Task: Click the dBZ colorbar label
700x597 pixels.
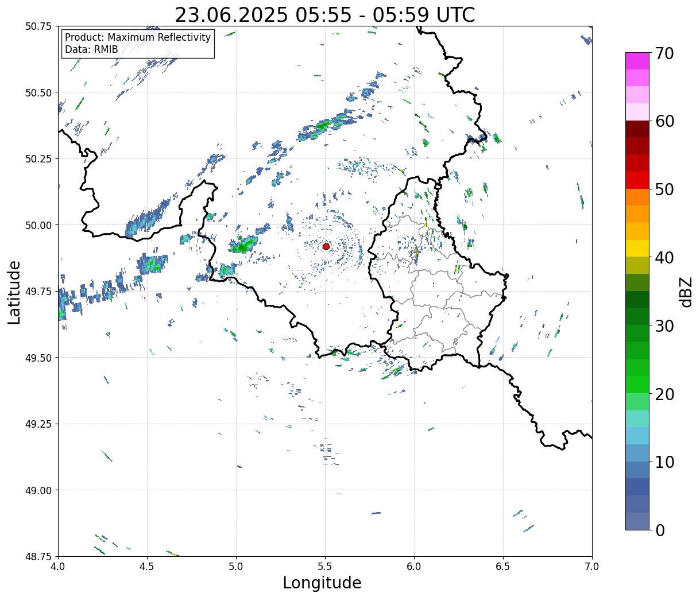Action: click(x=686, y=292)
